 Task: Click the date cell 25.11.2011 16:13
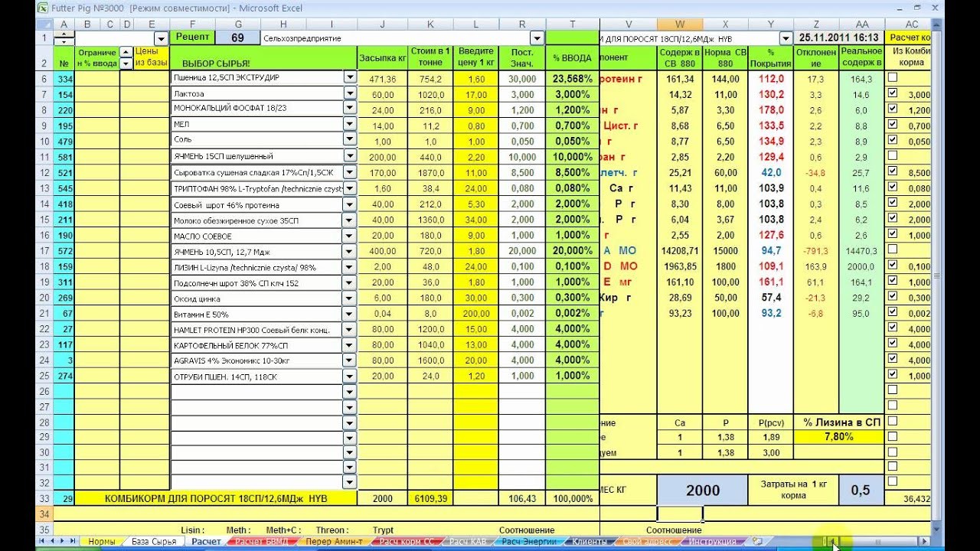839,37
